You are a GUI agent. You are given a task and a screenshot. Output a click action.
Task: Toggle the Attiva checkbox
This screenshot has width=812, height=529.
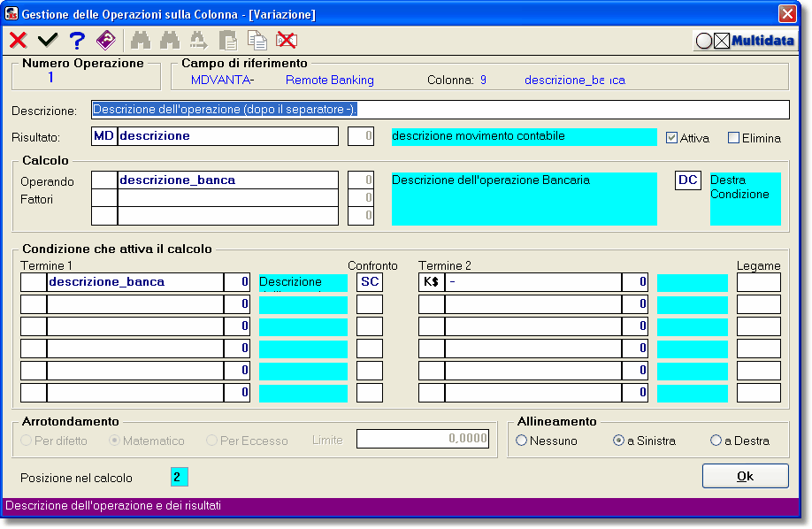tap(671, 138)
